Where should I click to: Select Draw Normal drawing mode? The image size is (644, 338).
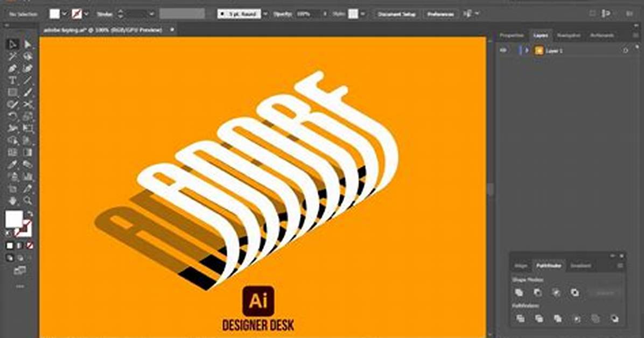coord(10,258)
